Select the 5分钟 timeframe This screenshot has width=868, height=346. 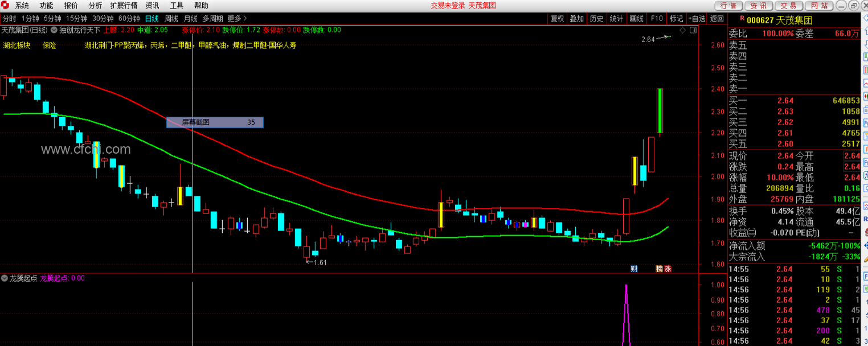click(x=52, y=18)
